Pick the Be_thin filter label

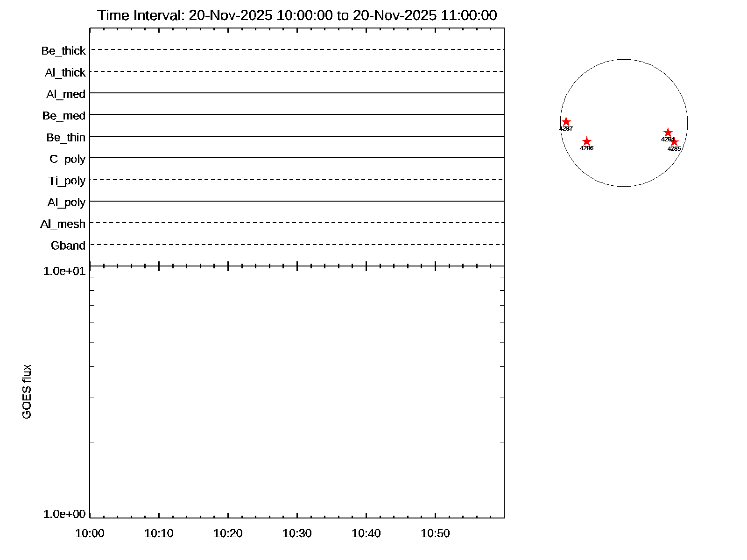tap(66, 138)
